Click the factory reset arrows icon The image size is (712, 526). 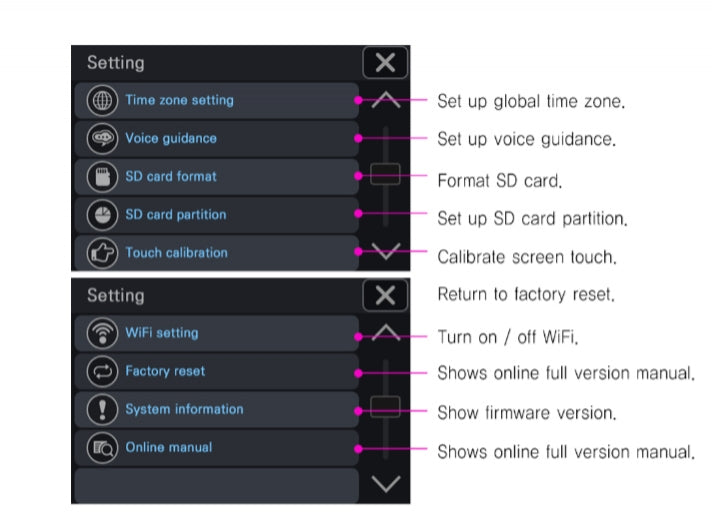coord(101,371)
